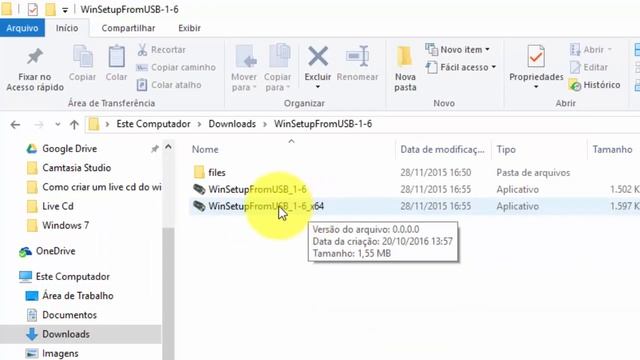
Task: Open Área de Trabalho in the sidebar
Action: (x=78, y=296)
